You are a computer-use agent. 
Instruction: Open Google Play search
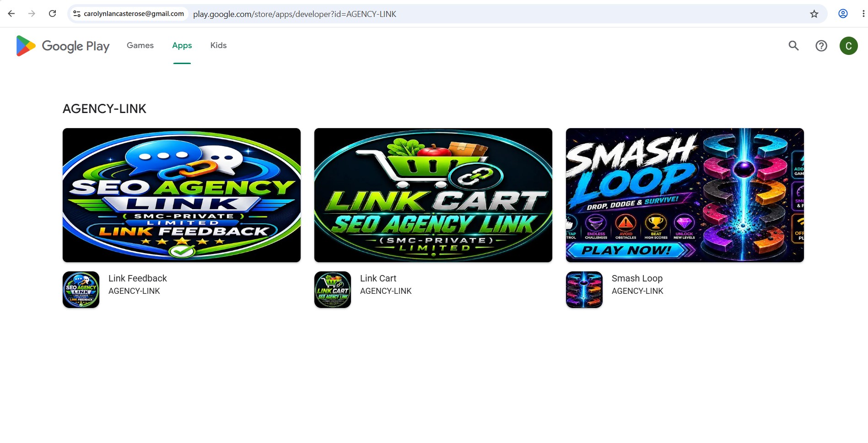(x=794, y=46)
